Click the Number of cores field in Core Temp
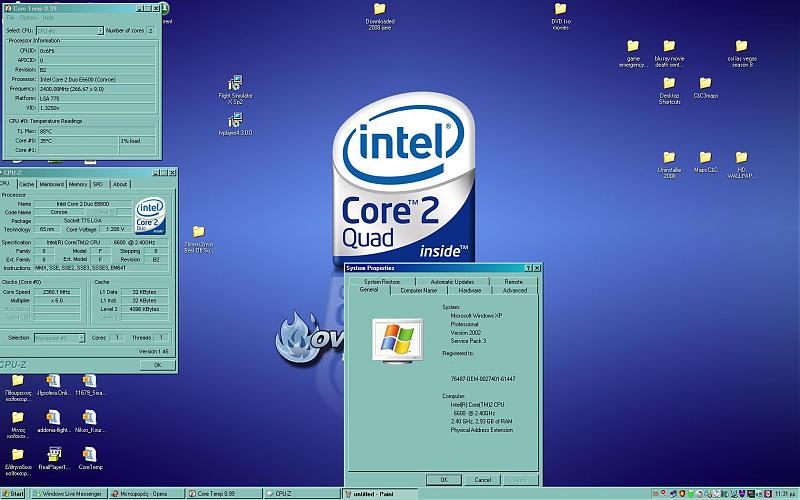The image size is (800, 500). [x=150, y=31]
